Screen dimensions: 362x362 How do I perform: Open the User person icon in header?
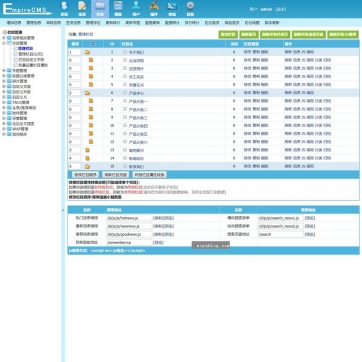pyautogui.click(x=136, y=9)
